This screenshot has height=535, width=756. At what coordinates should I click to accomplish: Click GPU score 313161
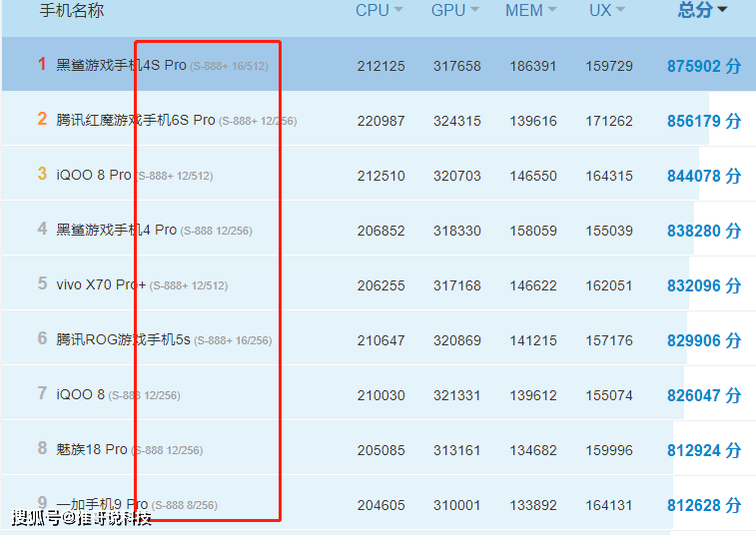coord(457,450)
